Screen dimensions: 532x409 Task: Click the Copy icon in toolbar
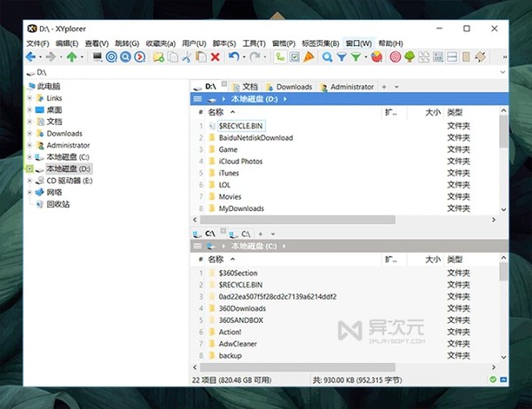click(173, 57)
